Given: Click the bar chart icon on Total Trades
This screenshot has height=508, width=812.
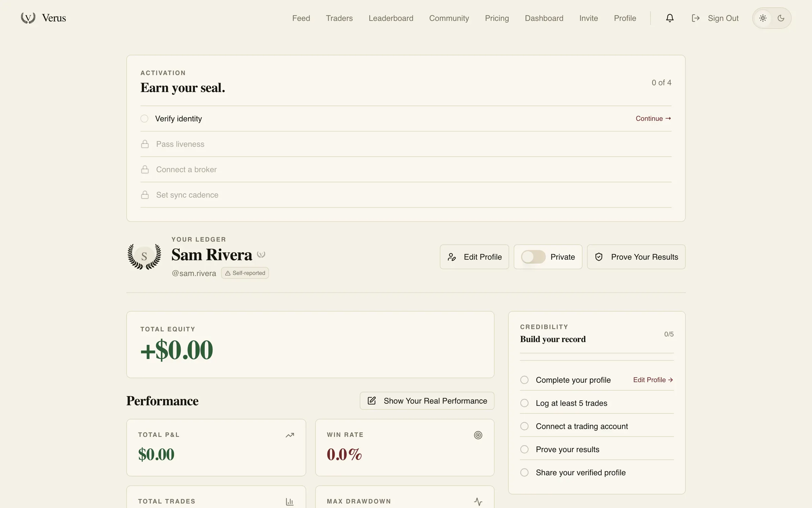Looking at the screenshot, I should 290,502.
